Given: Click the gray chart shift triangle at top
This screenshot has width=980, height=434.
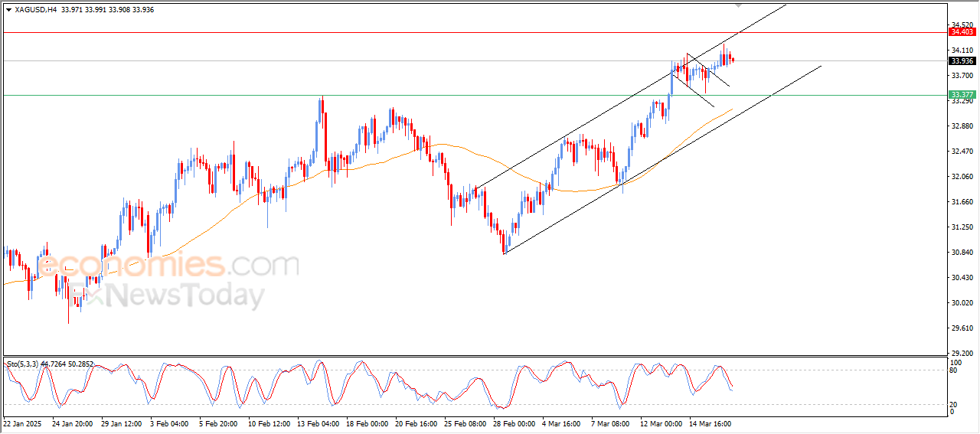Looking at the screenshot, I should 738,5.
